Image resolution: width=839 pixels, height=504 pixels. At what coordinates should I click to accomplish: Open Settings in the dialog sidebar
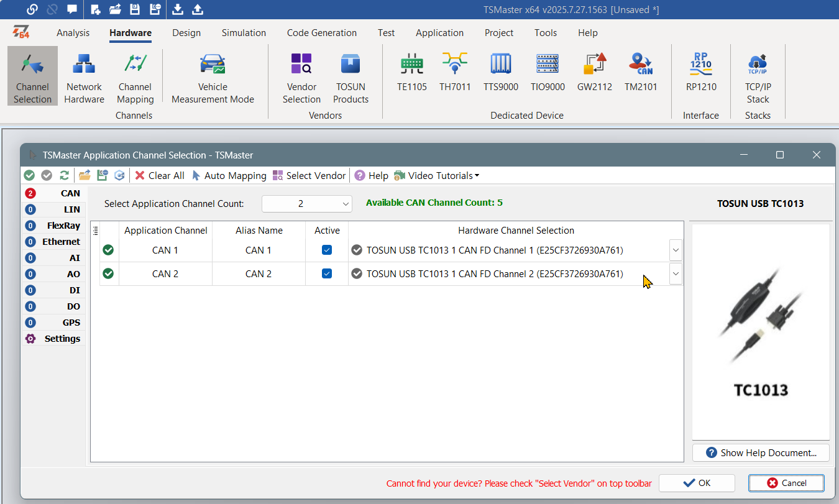[x=53, y=339]
